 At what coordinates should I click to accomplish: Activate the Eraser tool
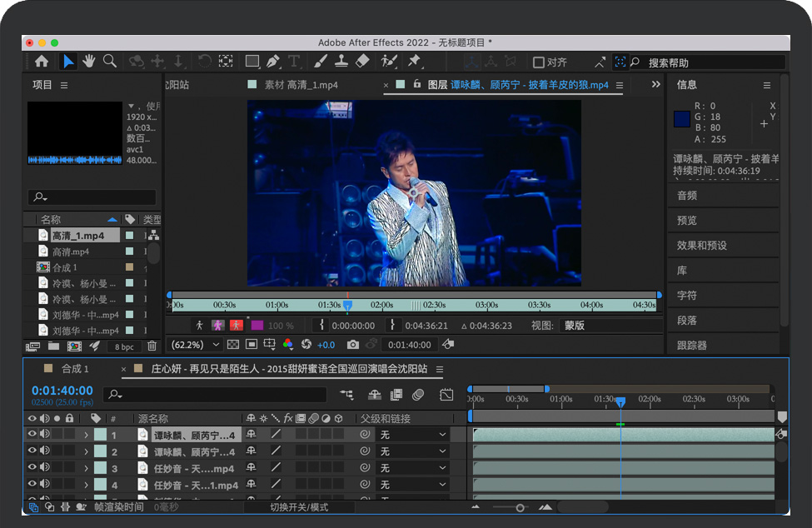coord(361,62)
